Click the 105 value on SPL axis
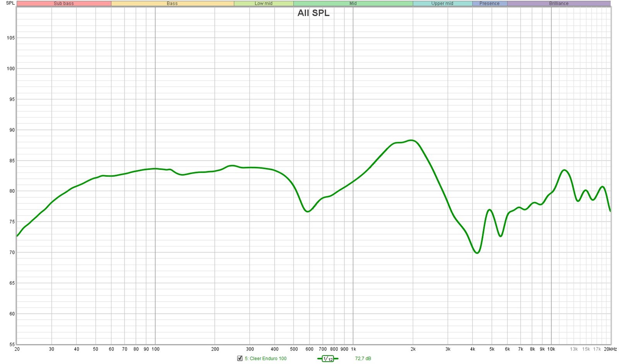This screenshot has width=619, height=364. tap(10, 38)
